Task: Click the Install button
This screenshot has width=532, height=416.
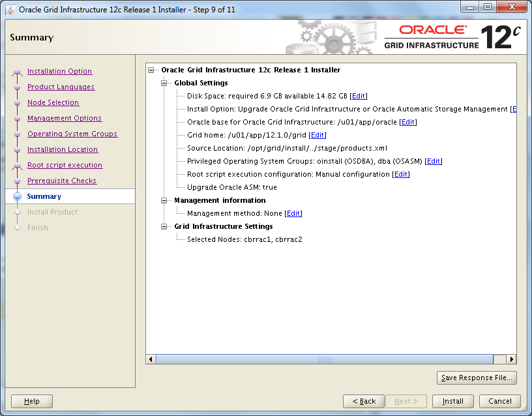Action: [452, 401]
